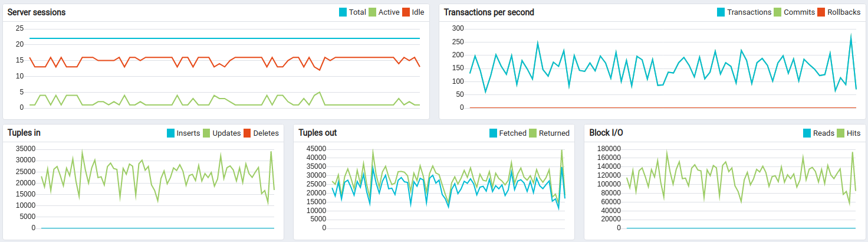Click the Fetched legend color box
This screenshot has width=868, height=242.
[x=493, y=133]
